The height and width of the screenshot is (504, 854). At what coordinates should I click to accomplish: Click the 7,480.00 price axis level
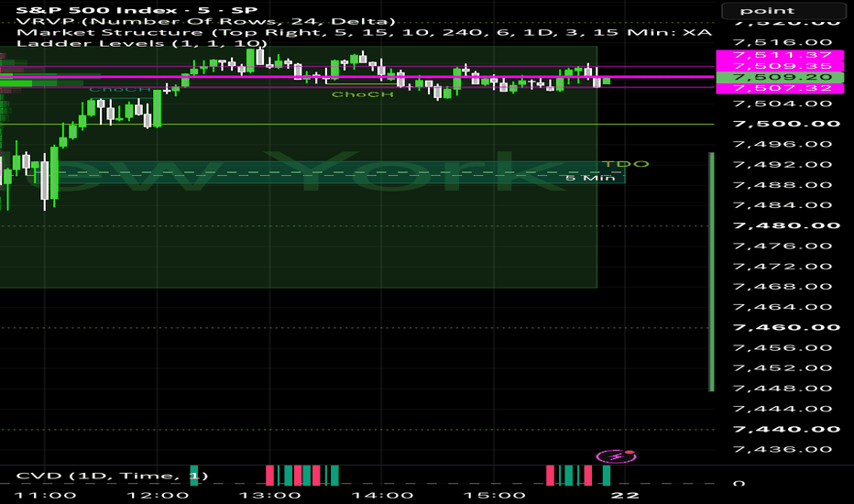tap(786, 225)
